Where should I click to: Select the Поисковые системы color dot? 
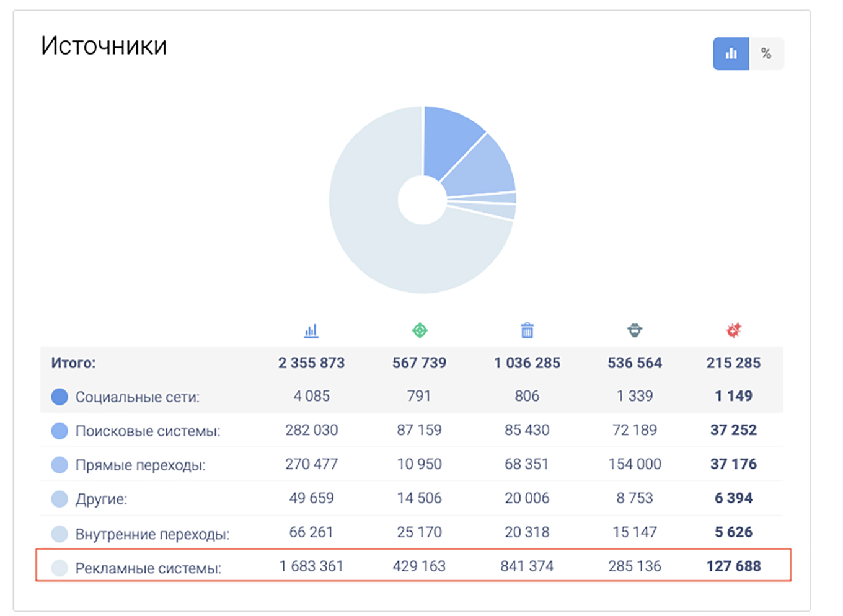click(x=60, y=431)
